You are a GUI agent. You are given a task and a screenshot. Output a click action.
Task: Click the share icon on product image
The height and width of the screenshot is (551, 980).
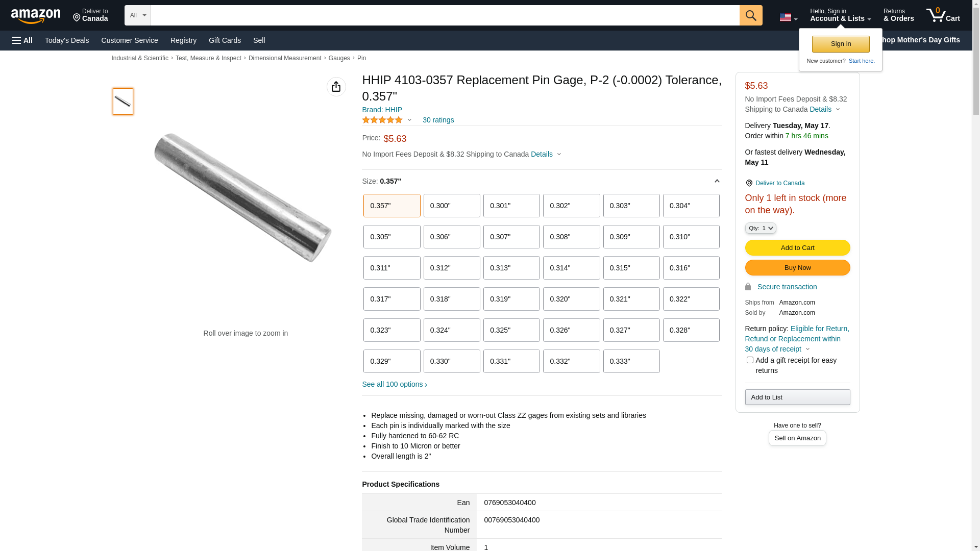click(x=336, y=87)
